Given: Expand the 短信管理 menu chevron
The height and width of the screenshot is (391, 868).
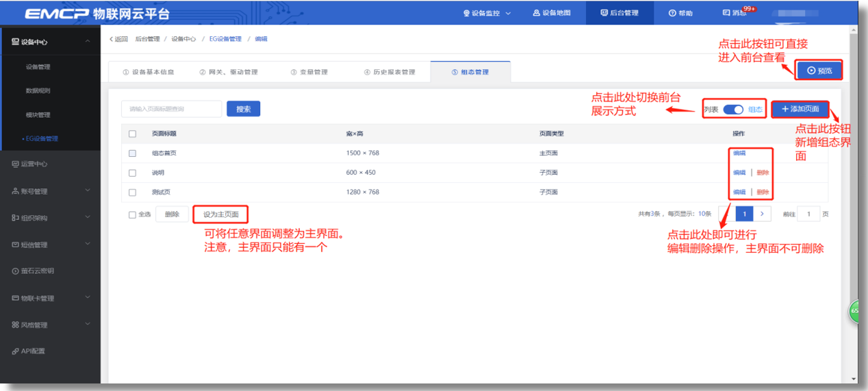Looking at the screenshot, I should click(x=88, y=244).
